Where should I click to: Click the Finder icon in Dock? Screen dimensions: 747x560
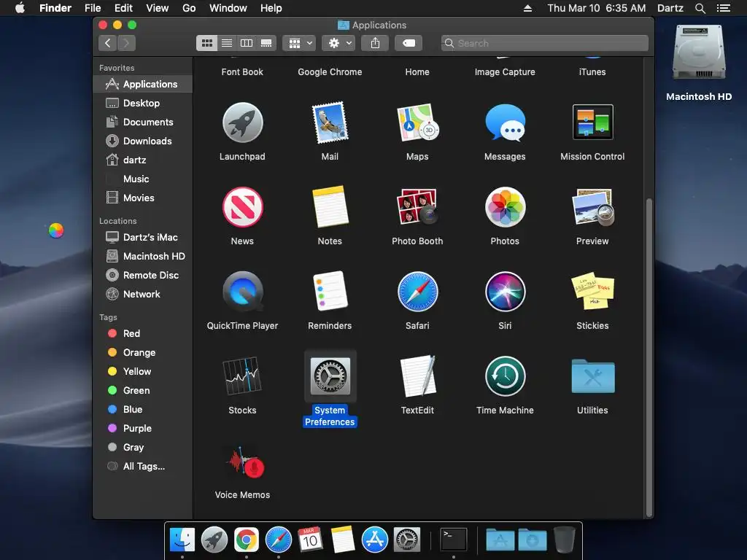coord(182,540)
